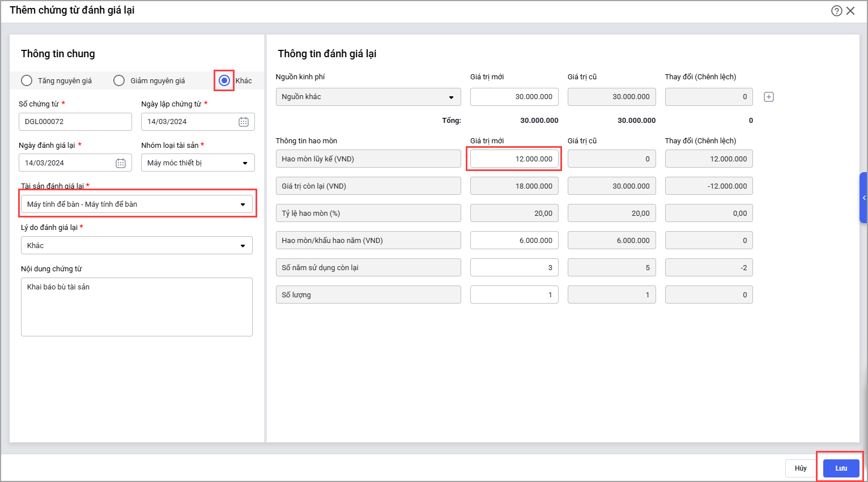868x482 pixels.
Task: Click the -12.000.000 change value
Action: coord(709,186)
